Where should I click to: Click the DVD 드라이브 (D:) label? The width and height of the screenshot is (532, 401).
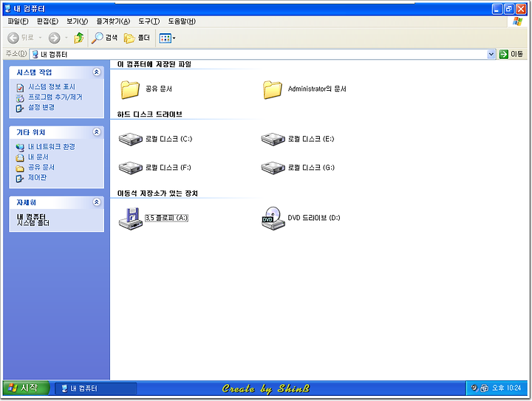[x=314, y=218]
